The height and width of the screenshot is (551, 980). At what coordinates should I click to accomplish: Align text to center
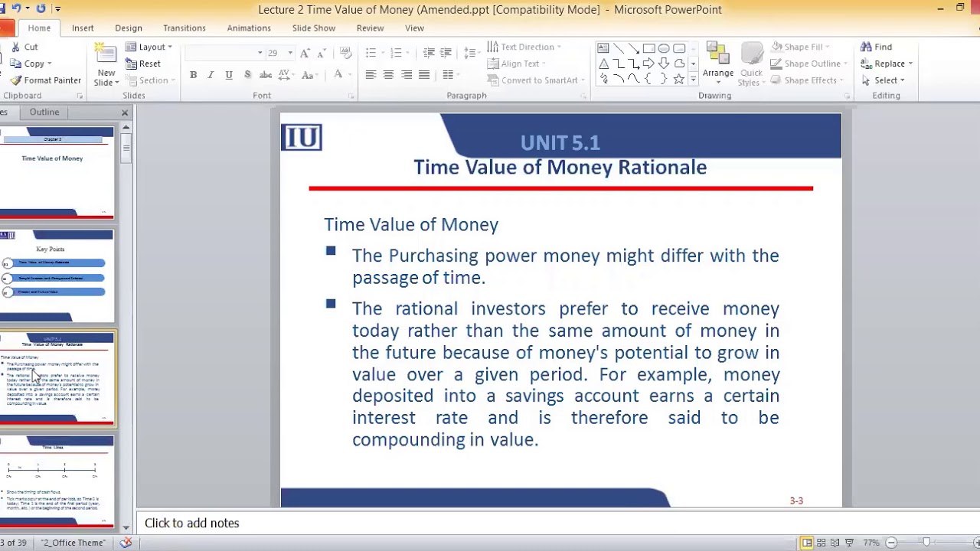388,75
